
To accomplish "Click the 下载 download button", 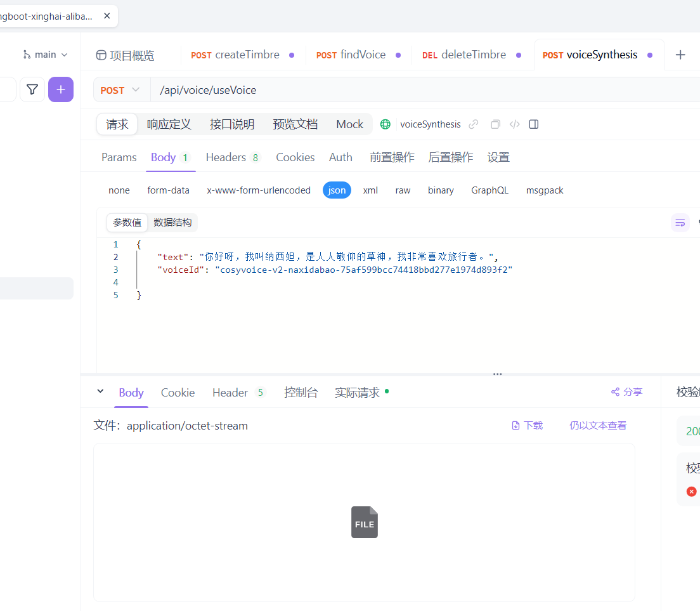I will pos(527,425).
